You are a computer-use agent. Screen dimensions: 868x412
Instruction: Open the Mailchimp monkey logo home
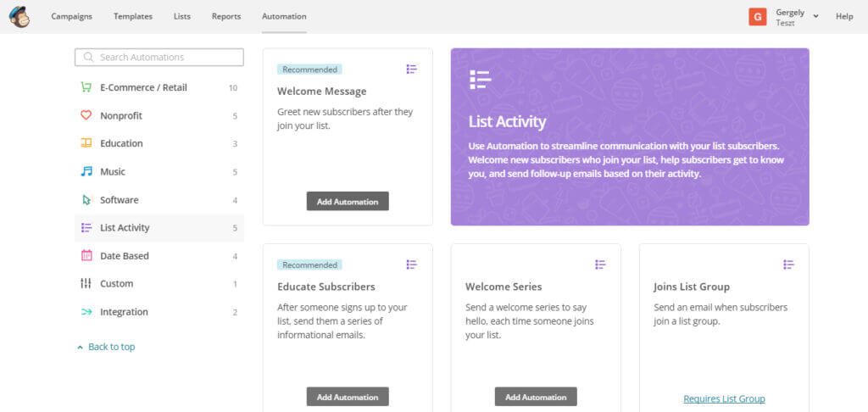19,17
